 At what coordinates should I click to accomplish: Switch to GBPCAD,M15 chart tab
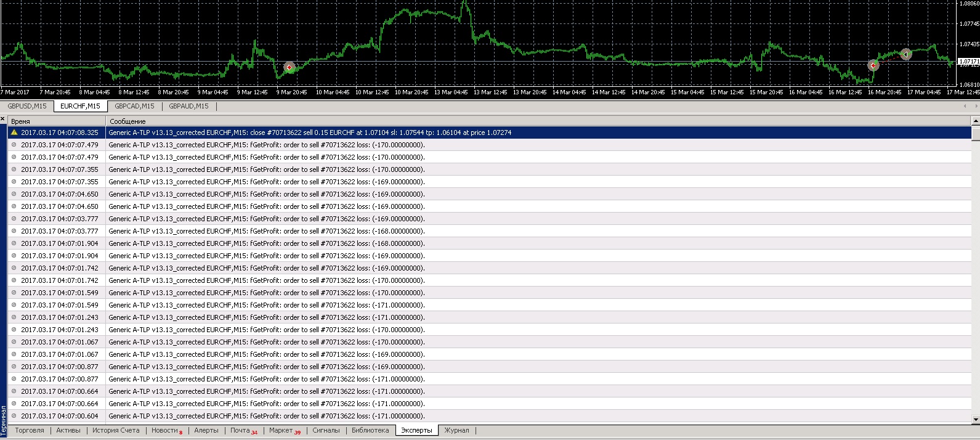click(x=135, y=106)
